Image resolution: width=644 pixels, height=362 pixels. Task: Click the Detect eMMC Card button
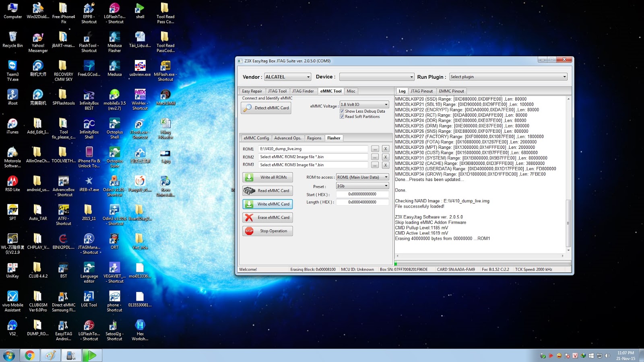pyautogui.click(x=266, y=108)
